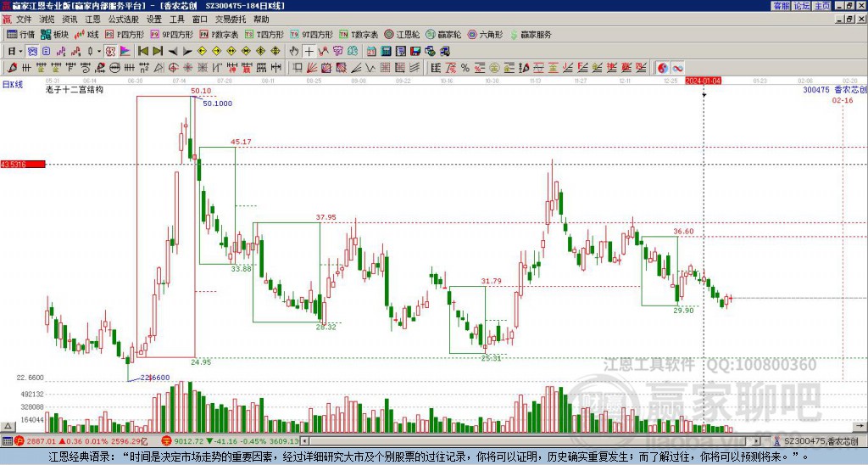
Task: Open the 行情 quotes view
Action: pos(20,34)
